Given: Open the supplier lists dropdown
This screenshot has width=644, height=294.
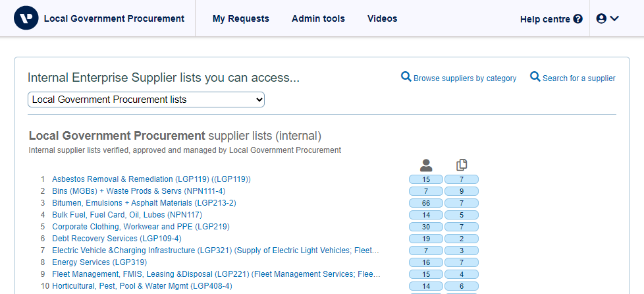Looking at the screenshot, I should pos(146,100).
